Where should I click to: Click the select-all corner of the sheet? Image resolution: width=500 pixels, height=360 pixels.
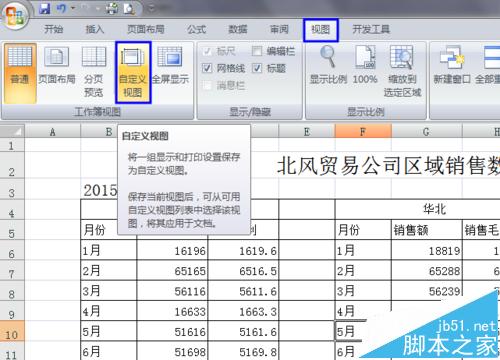point(12,131)
